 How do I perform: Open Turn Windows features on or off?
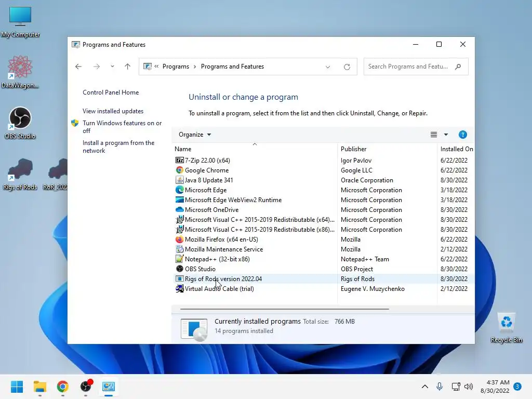click(122, 127)
